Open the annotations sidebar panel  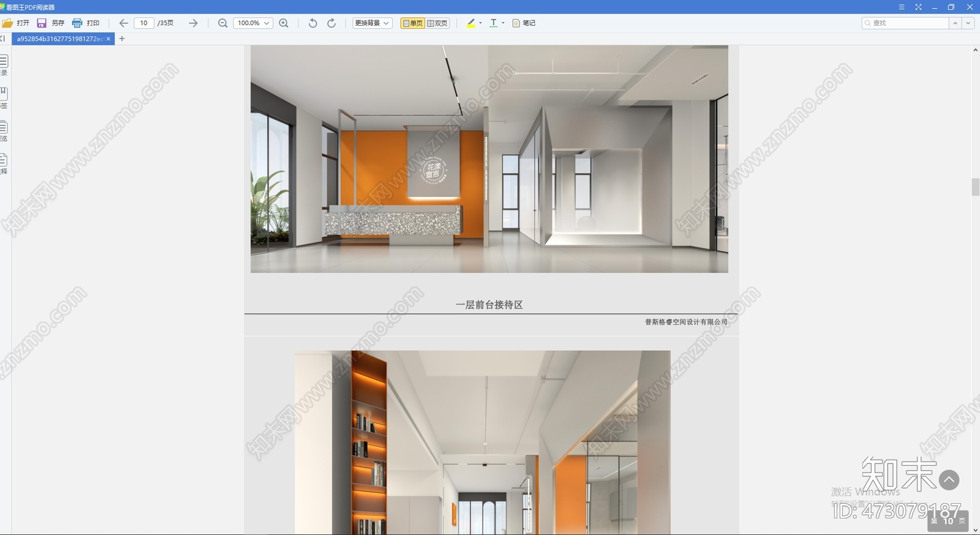pos(4,163)
